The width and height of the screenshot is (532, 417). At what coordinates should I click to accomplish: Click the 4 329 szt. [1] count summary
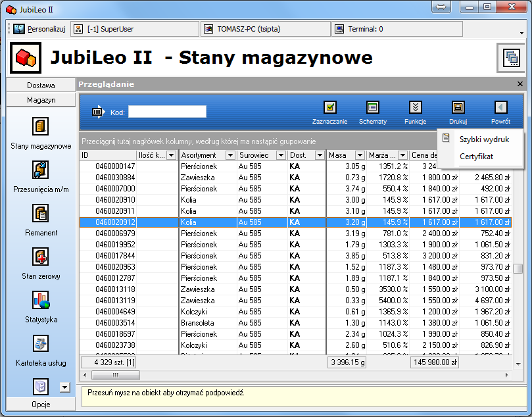pyautogui.click(x=109, y=362)
